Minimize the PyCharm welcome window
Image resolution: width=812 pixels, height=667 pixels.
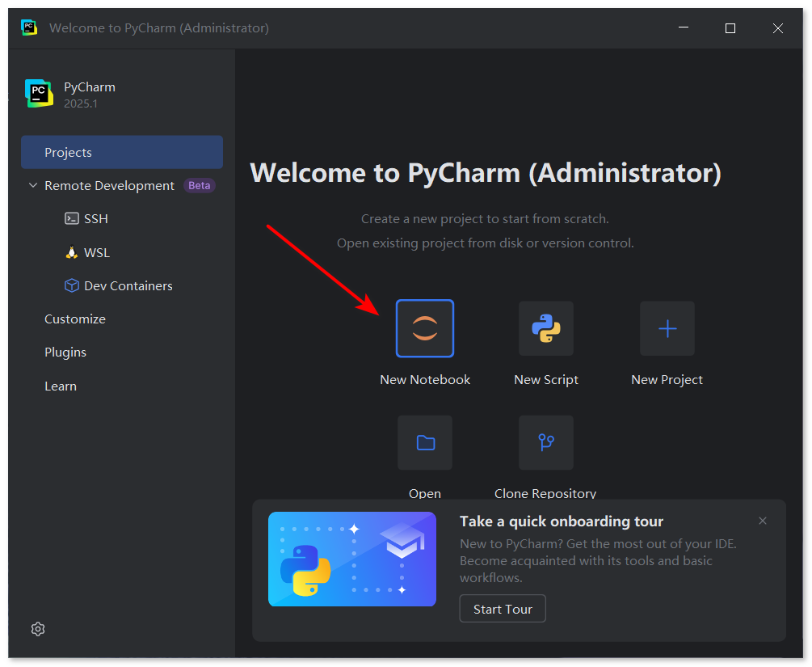(x=684, y=28)
